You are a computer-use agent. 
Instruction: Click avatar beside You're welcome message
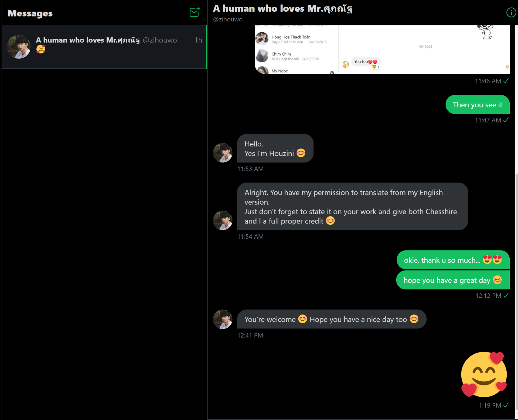(223, 319)
